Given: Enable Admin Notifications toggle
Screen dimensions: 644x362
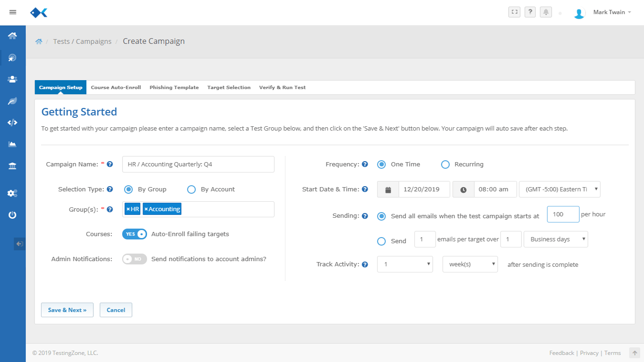Looking at the screenshot, I should [x=134, y=259].
